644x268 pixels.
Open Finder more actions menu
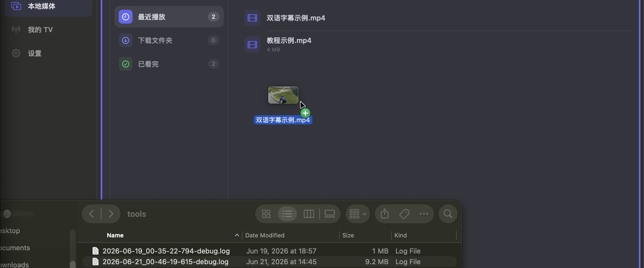[x=424, y=214]
